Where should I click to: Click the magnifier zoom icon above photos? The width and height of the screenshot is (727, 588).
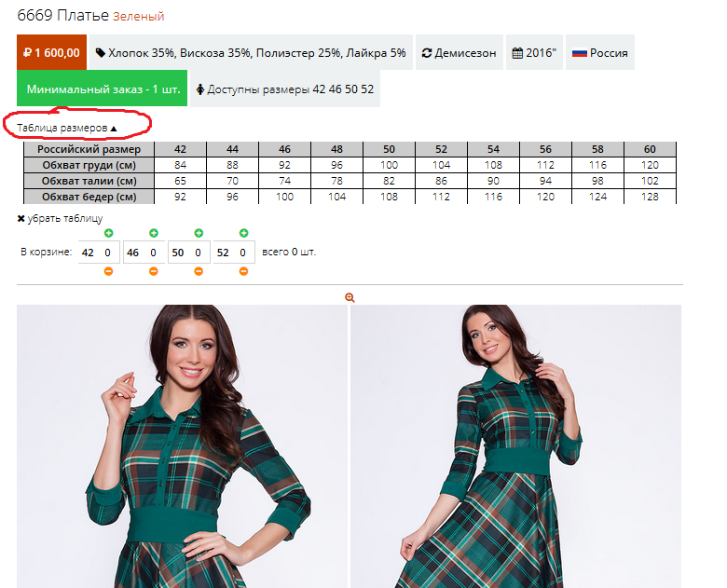pyautogui.click(x=350, y=297)
